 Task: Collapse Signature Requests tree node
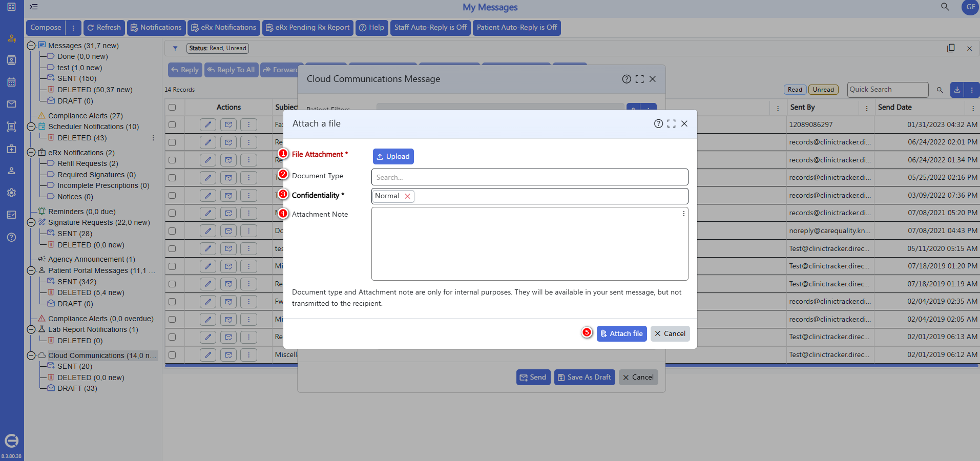click(31, 222)
